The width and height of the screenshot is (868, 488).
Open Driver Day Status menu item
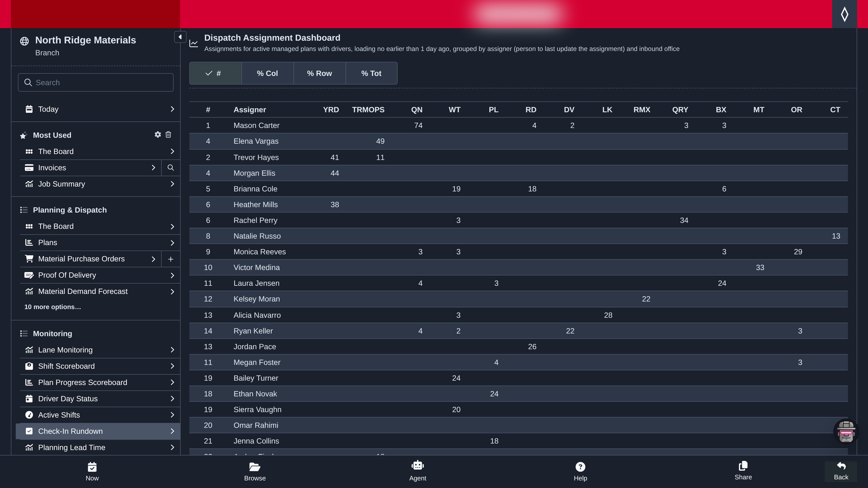(100, 399)
